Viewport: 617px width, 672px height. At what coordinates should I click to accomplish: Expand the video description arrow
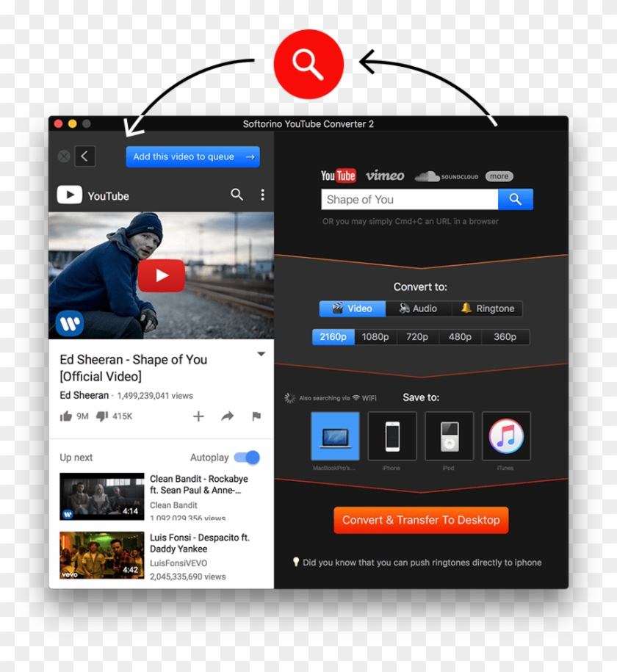click(x=261, y=354)
